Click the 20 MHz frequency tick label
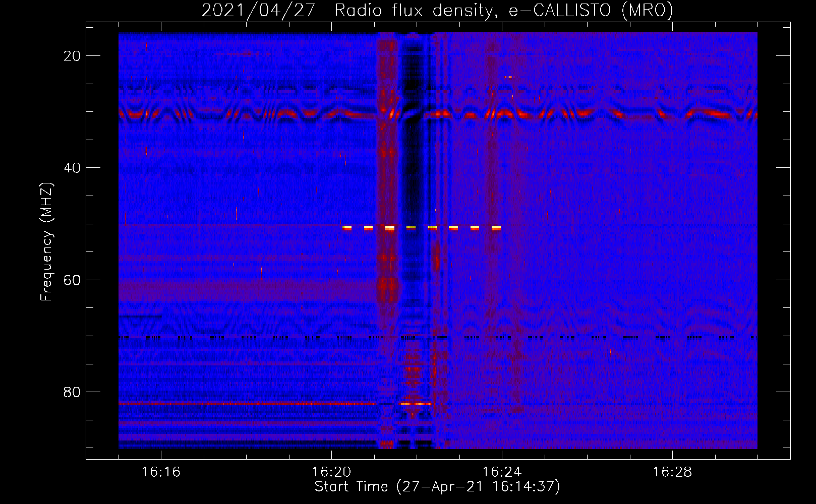816x504 pixels. pos(72,56)
